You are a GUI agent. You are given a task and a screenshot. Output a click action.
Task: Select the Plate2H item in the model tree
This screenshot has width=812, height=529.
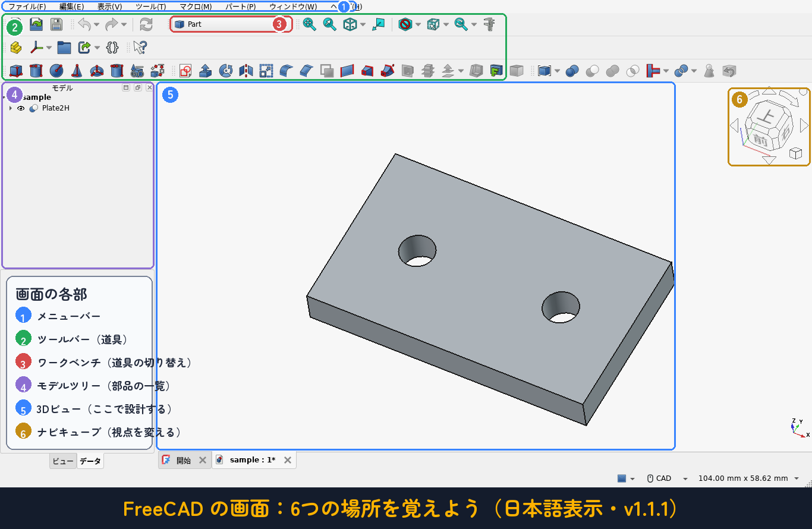56,108
